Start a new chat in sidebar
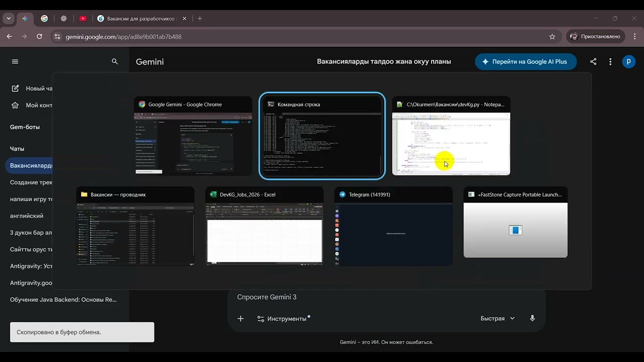This screenshot has width=644, height=362. tap(32, 88)
